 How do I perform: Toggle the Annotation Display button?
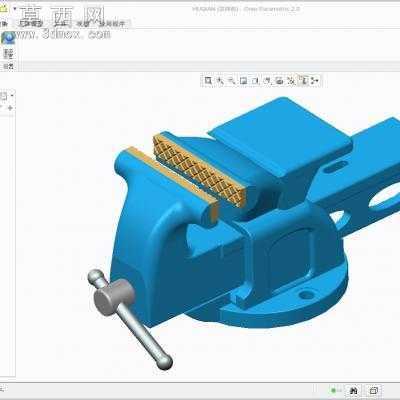(x=303, y=81)
